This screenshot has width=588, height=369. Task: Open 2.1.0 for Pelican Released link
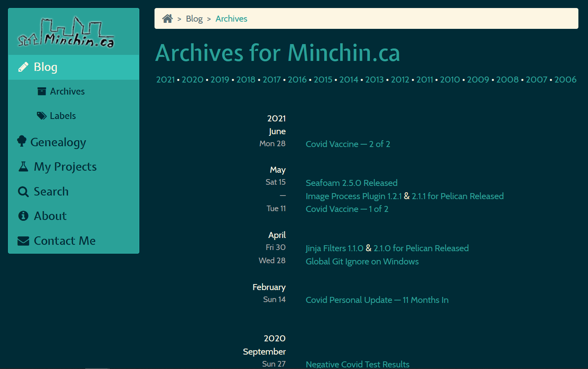click(x=421, y=248)
